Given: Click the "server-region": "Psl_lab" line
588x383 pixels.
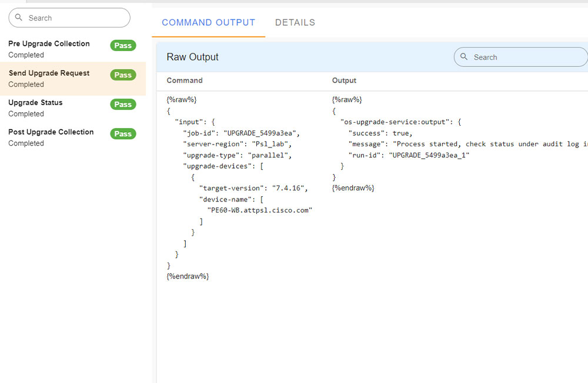Looking at the screenshot, I should click(x=238, y=144).
